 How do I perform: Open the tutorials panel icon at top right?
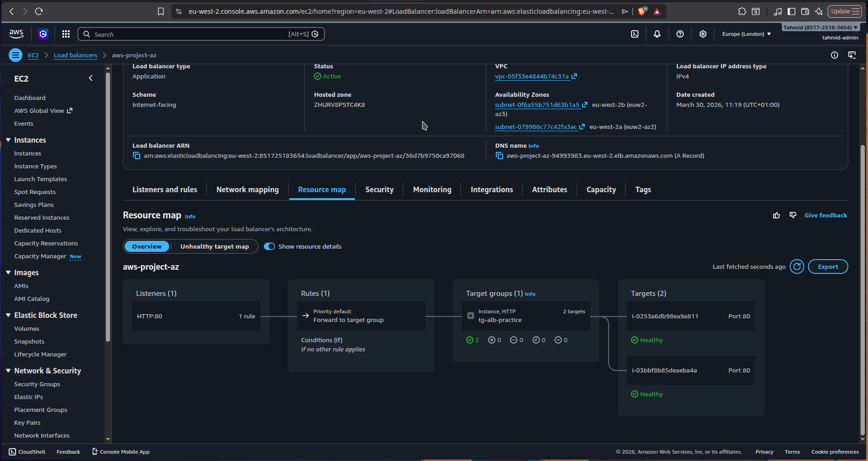coord(852,55)
